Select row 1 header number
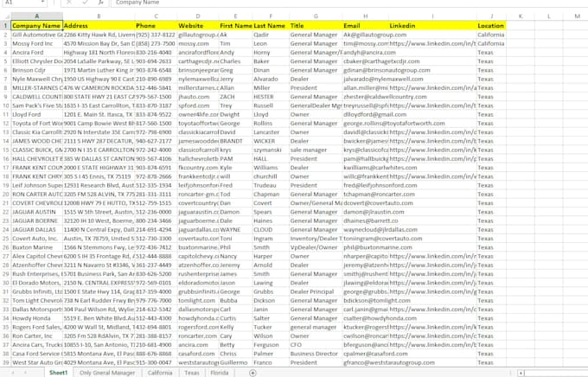 click(6, 26)
